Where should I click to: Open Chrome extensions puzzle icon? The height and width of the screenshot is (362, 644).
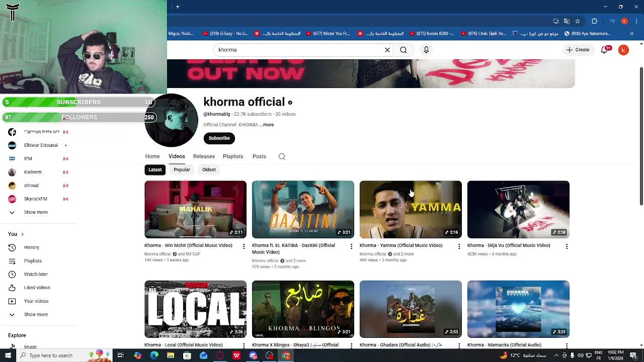(594, 21)
